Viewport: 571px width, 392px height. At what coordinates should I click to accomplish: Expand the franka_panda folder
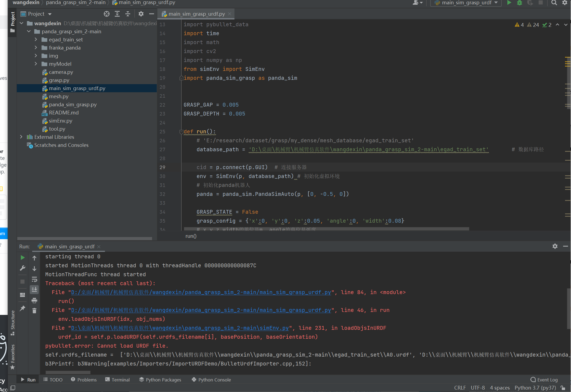(x=36, y=48)
